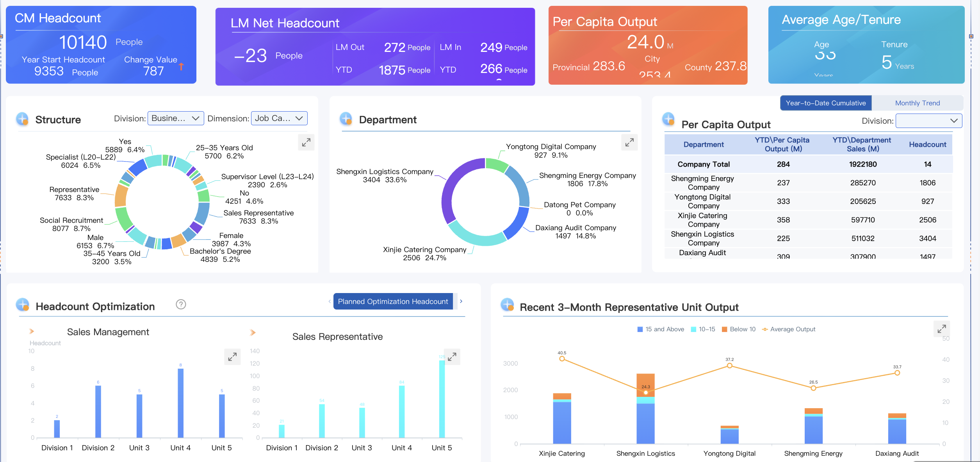
Task: Toggle the 'Below 10' legend series
Action: 739,329
